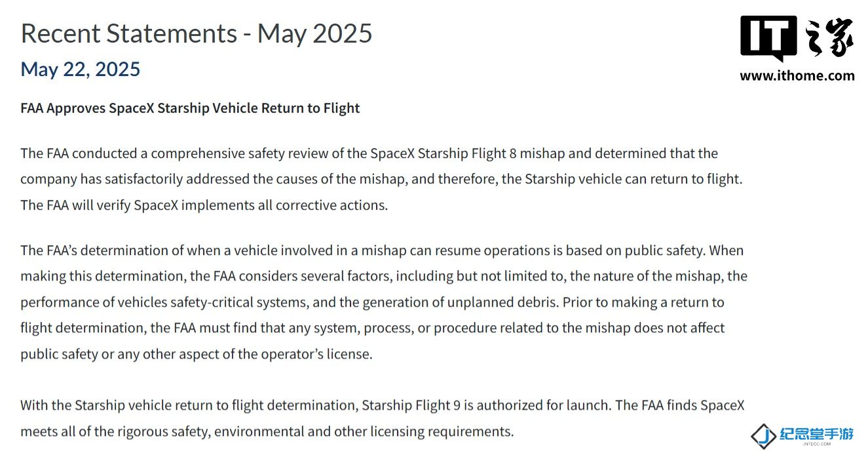Click the paragraph starting 'The FAA's determination of when'
868x453 pixels.
click(x=384, y=302)
